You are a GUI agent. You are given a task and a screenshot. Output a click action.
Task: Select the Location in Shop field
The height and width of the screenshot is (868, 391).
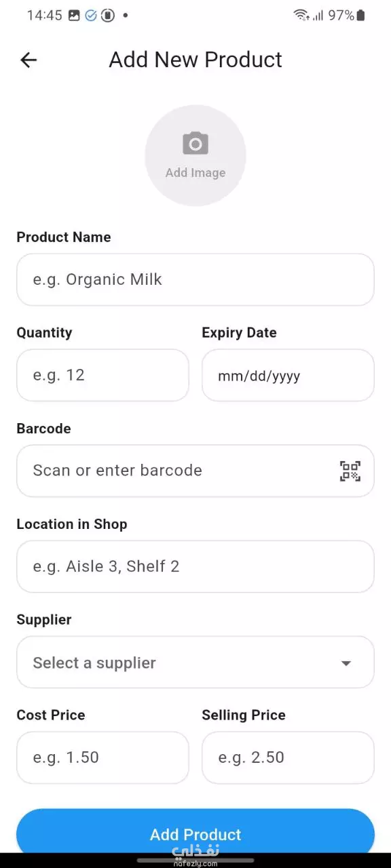point(195,566)
